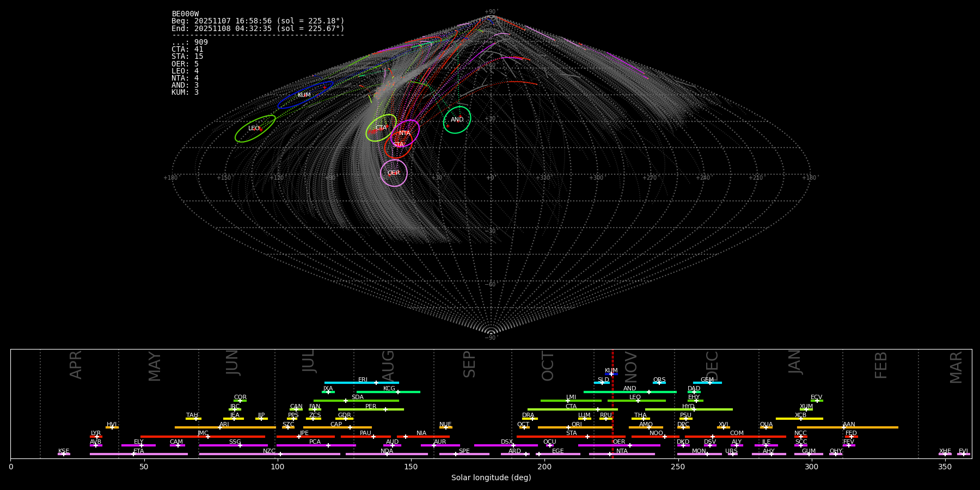Click the 'OER: 5' legend entry
This screenshot has width=980, height=490.
[185, 64]
